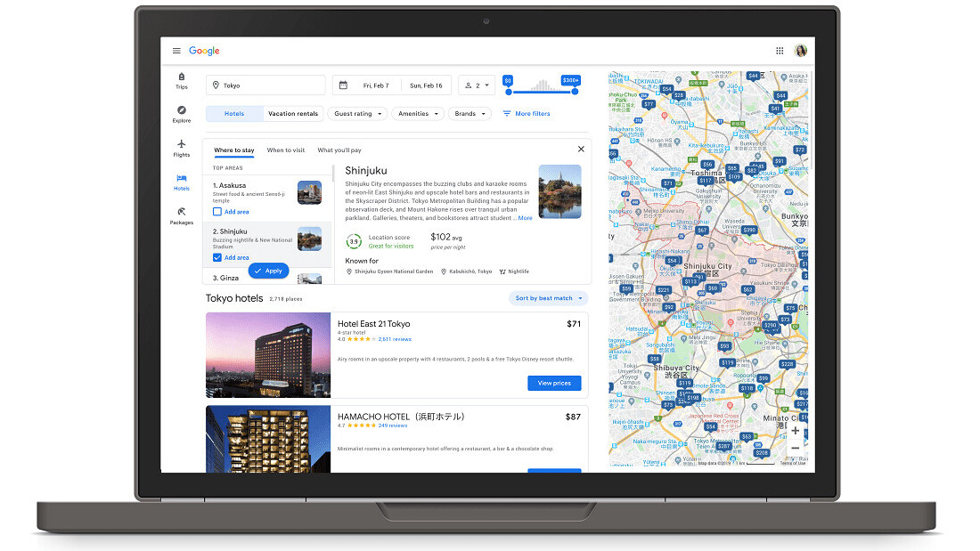
Task: Zoom in on the map
Action: click(x=795, y=431)
